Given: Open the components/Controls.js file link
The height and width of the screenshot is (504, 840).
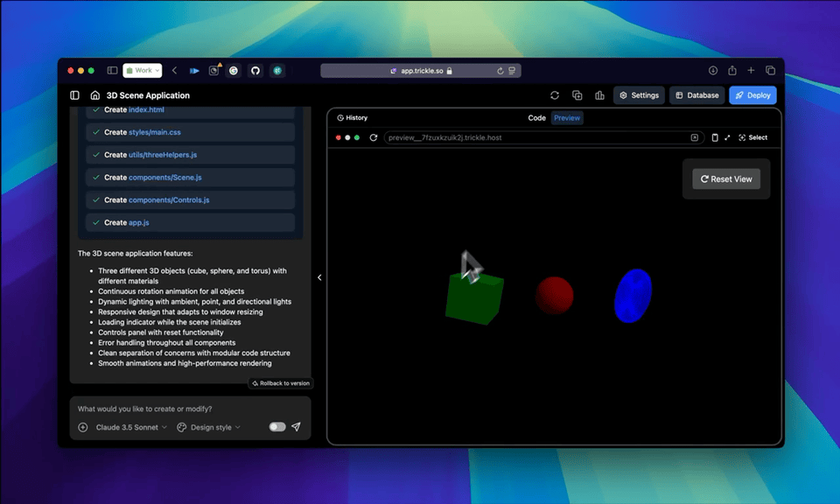Looking at the screenshot, I should coord(169,199).
